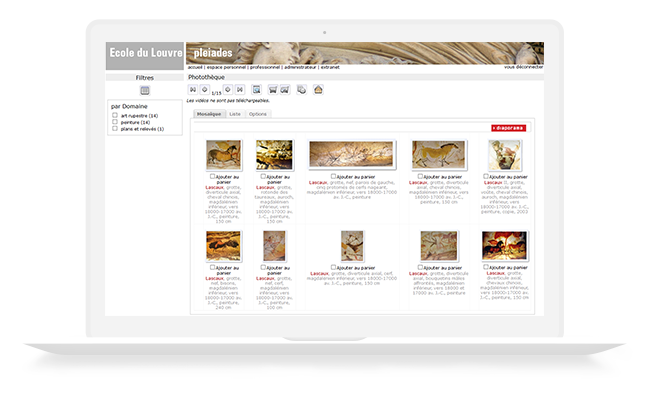Select the Mosaïque tab
This screenshot has height=395, width=650.
[x=209, y=114]
